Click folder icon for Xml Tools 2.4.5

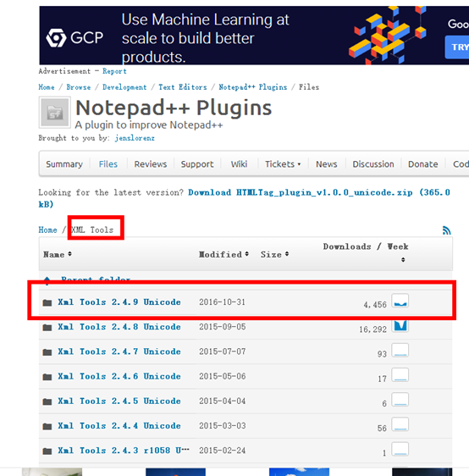coord(47,401)
